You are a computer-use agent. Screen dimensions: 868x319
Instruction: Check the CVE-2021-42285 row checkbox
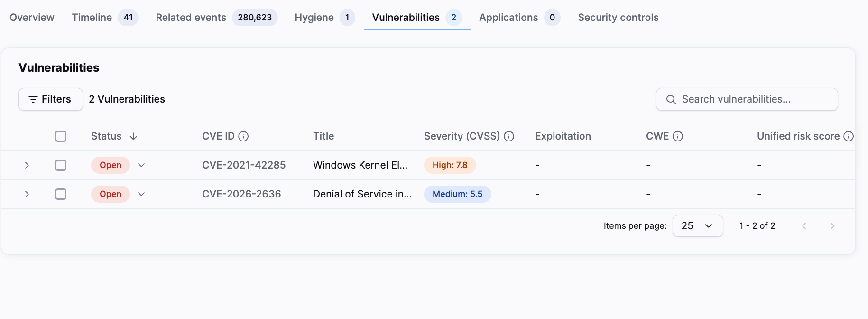pyautogui.click(x=61, y=165)
